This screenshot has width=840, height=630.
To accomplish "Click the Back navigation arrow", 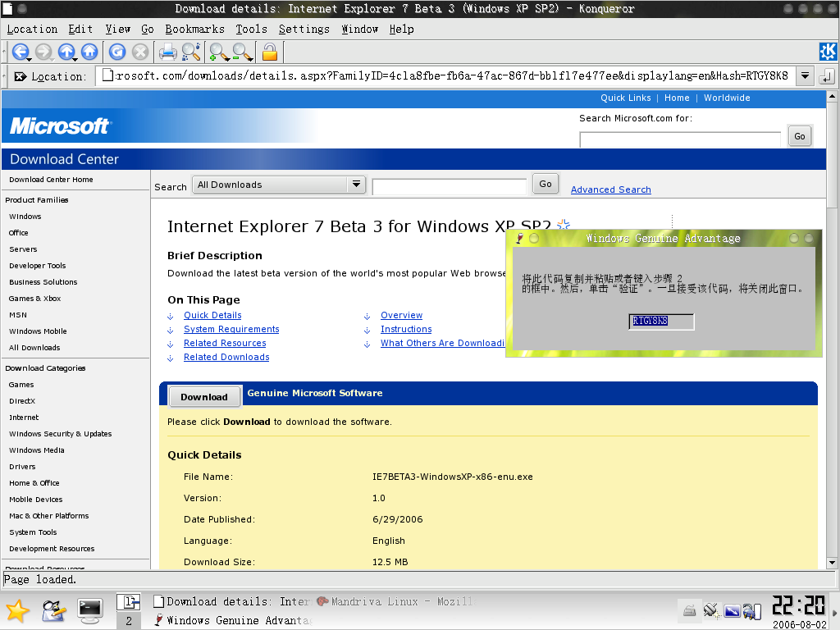I will click(20, 52).
